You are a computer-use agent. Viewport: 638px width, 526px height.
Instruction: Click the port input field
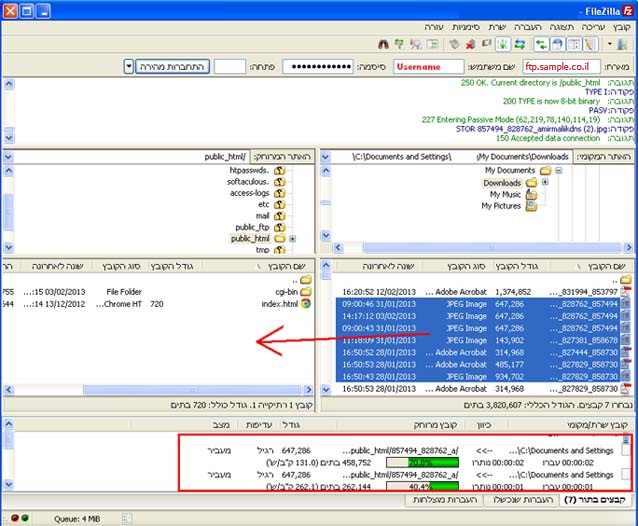click(230, 66)
